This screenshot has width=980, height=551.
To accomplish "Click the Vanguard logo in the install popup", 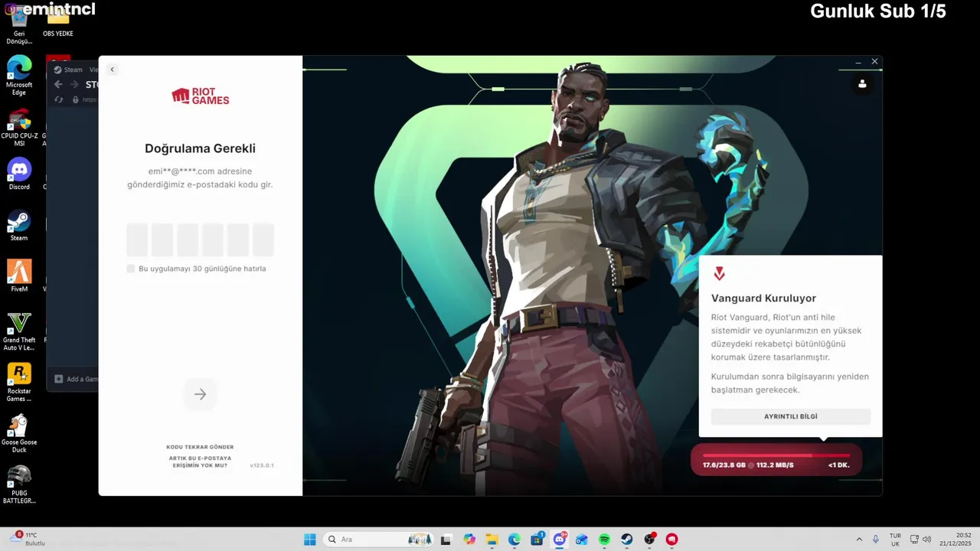I will pos(719,274).
